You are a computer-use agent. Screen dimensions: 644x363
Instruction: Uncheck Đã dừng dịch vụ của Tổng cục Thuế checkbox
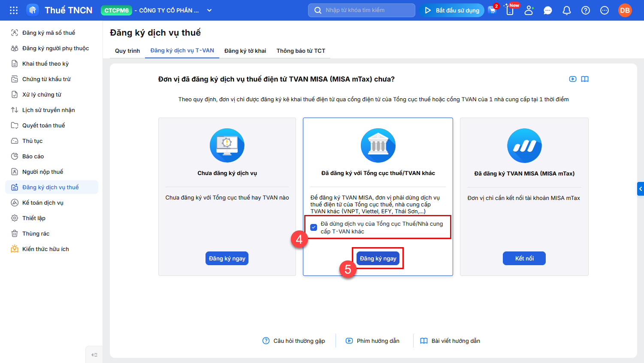[x=314, y=227]
